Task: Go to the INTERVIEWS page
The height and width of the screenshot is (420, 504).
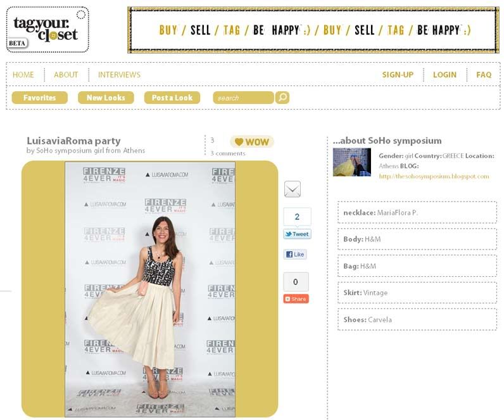Action: 119,75
